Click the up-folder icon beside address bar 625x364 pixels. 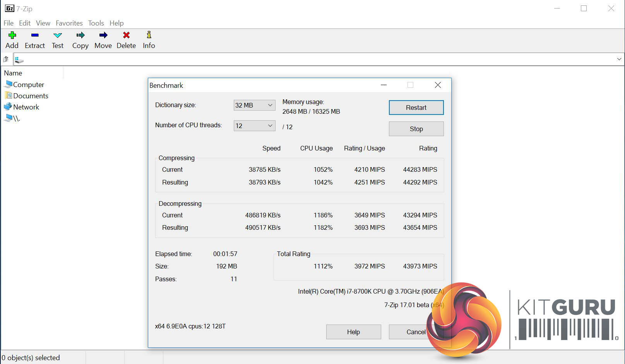[x=6, y=59]
